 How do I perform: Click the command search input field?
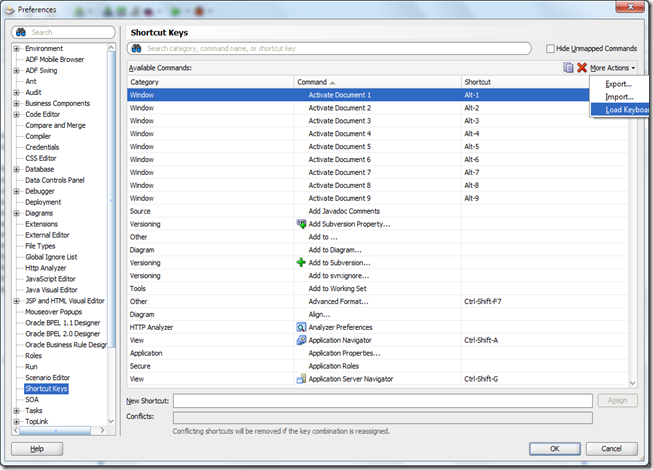click(x=329, y=48)
